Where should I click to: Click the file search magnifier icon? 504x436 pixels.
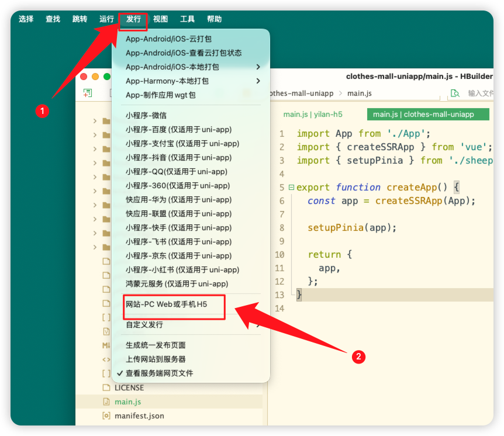tap(455, 94)
